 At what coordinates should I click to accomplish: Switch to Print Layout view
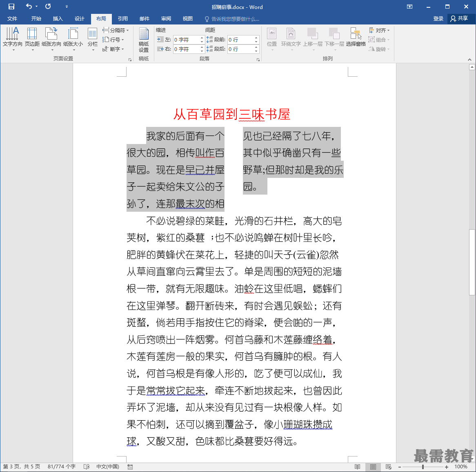pos(373,467)
